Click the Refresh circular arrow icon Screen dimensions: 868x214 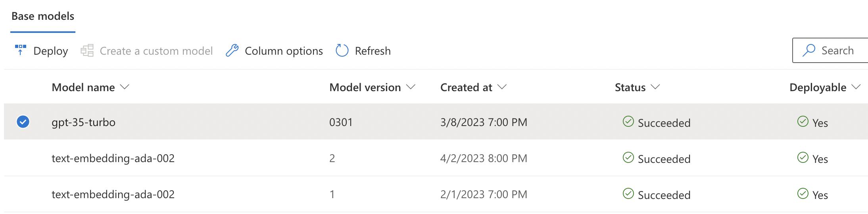click(342, 51)
